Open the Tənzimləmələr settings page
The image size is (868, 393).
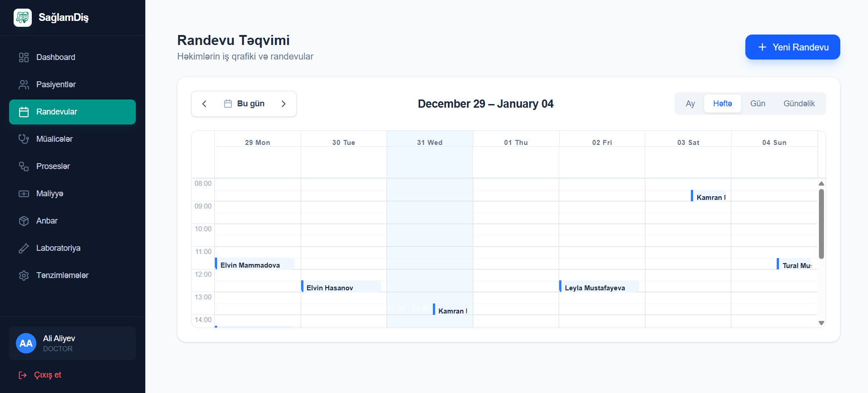pyautogui.click(x=72, y=275)
